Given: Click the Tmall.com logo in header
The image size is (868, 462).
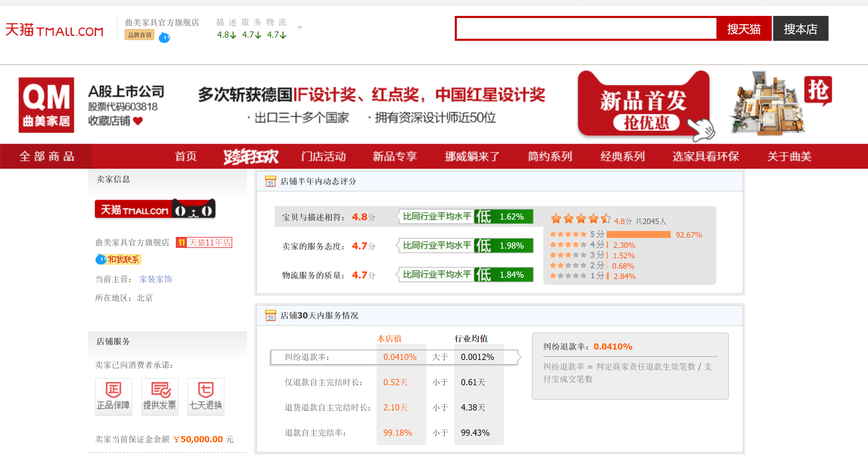Looking at the screenshot, I should (x=54, y=30).
